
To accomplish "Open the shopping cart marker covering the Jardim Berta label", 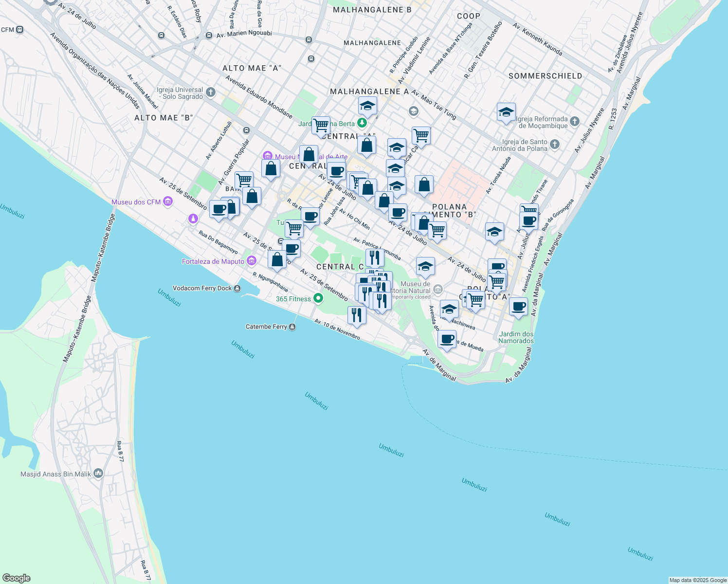I will pos(321,126).
